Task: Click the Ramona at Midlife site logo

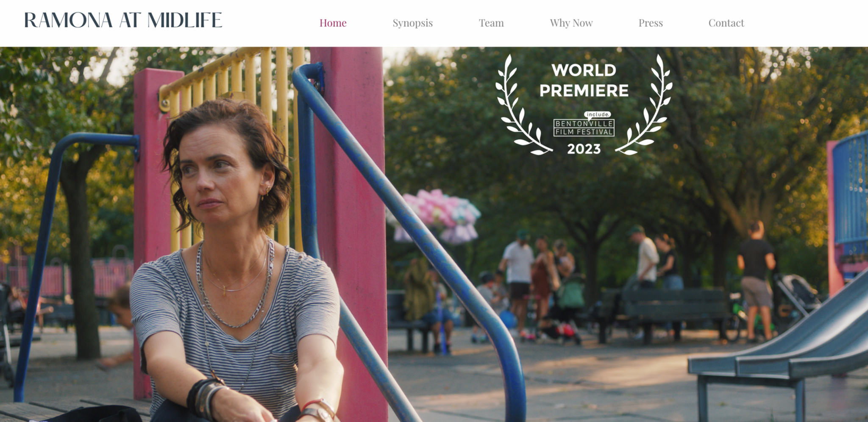Action: (x=123, y=20)
